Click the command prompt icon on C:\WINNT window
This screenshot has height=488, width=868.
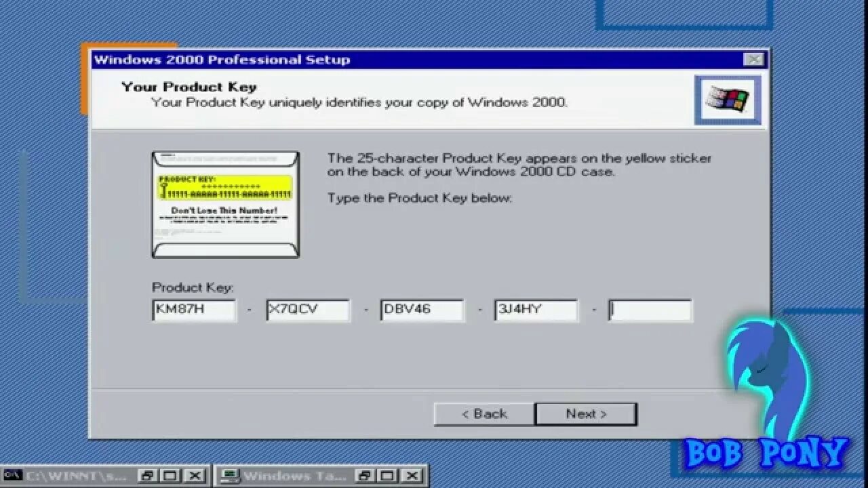(13, 475)
